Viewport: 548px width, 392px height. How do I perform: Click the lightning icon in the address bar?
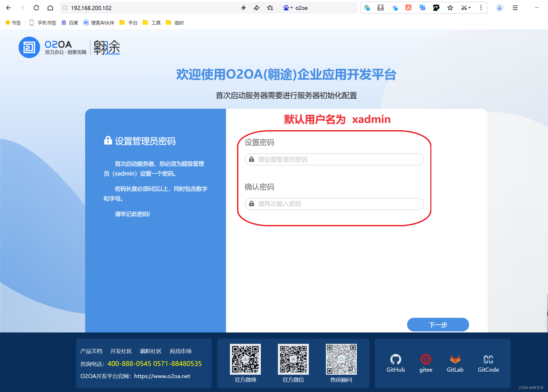click(x=243, y=8)
